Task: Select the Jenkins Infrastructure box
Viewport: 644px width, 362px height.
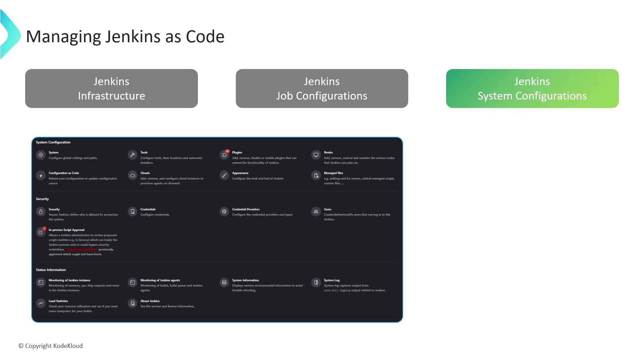Action: pyautogui.click(x=111, y=88)
